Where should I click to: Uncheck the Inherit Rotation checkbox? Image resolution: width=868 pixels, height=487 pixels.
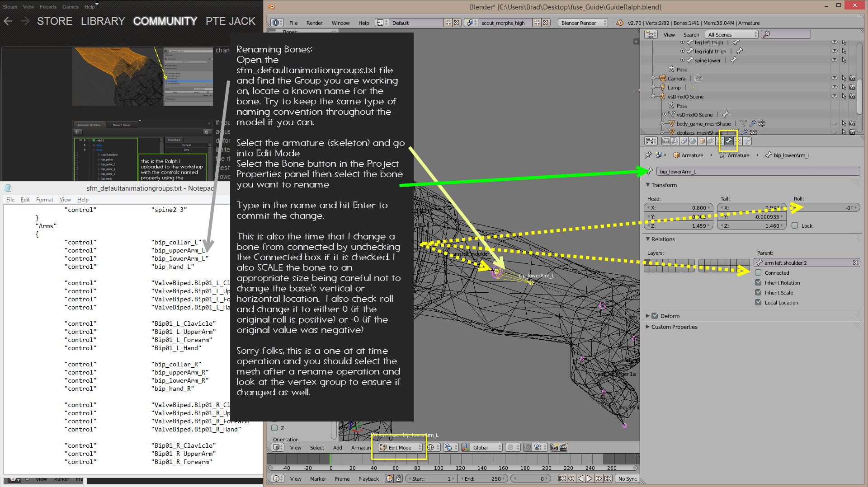(x=758, y=282)
